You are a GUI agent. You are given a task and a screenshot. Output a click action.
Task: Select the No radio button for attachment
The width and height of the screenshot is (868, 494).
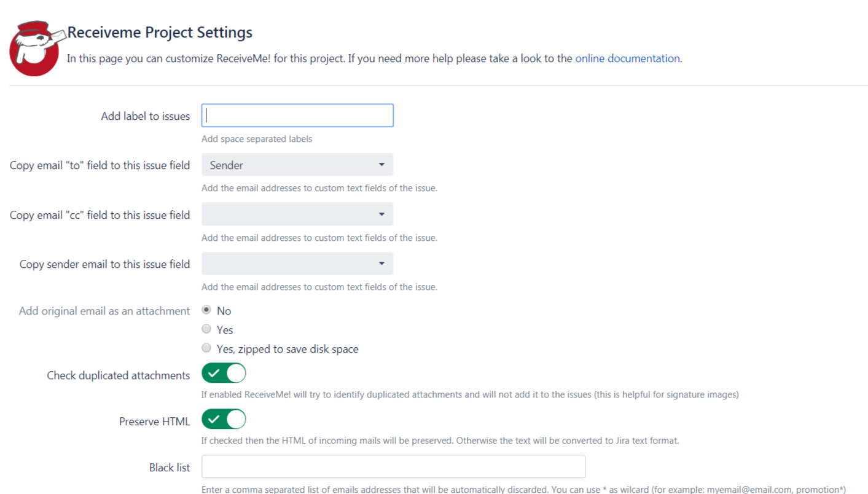point(206,310)
